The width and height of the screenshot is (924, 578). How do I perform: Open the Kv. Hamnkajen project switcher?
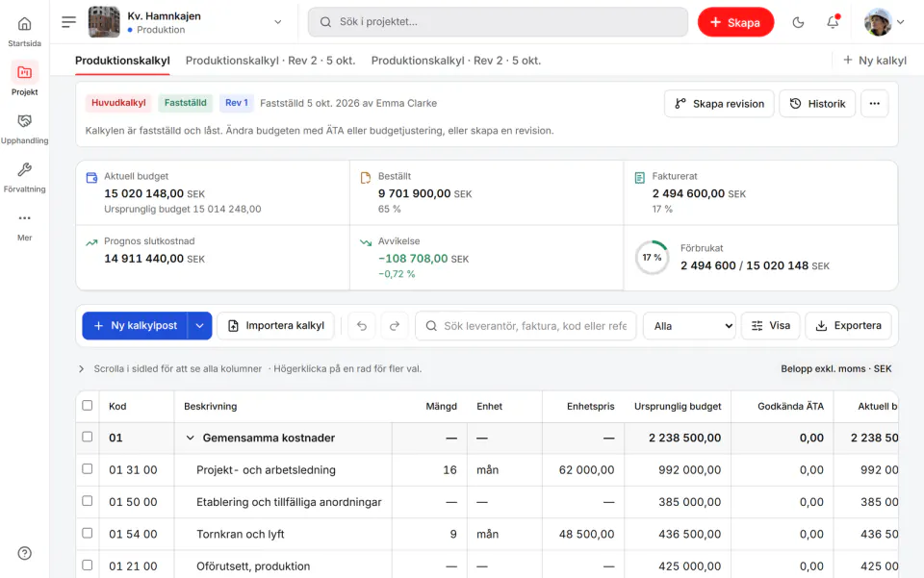pyautogui.click(x=186, y=22)
